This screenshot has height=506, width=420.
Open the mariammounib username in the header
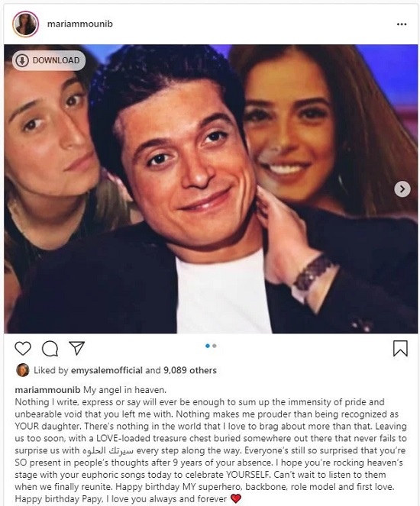[x=80, y=24]
